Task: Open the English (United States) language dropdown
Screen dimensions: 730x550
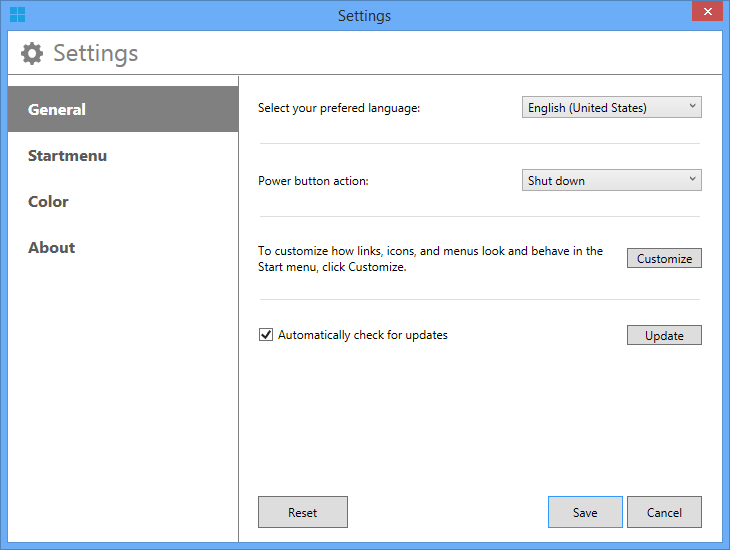Action: 611,107
